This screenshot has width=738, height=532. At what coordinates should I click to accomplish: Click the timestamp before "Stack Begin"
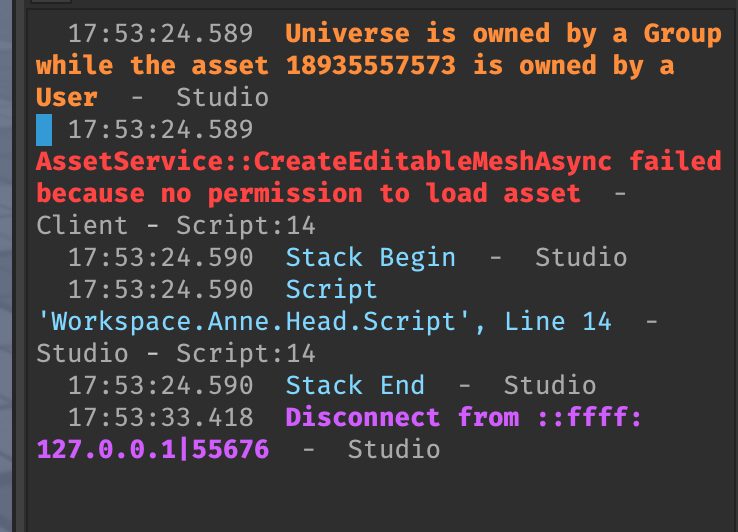tap(160, 258)
